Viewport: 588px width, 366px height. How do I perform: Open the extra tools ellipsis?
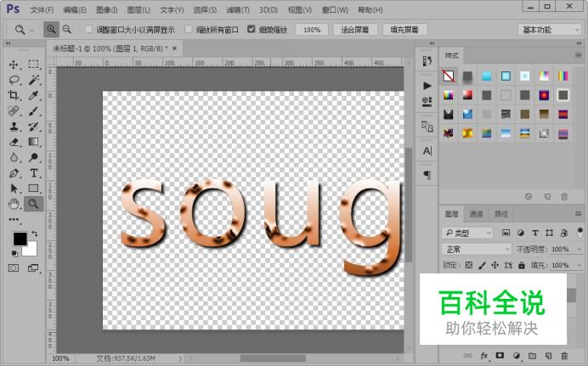point(14,220)
